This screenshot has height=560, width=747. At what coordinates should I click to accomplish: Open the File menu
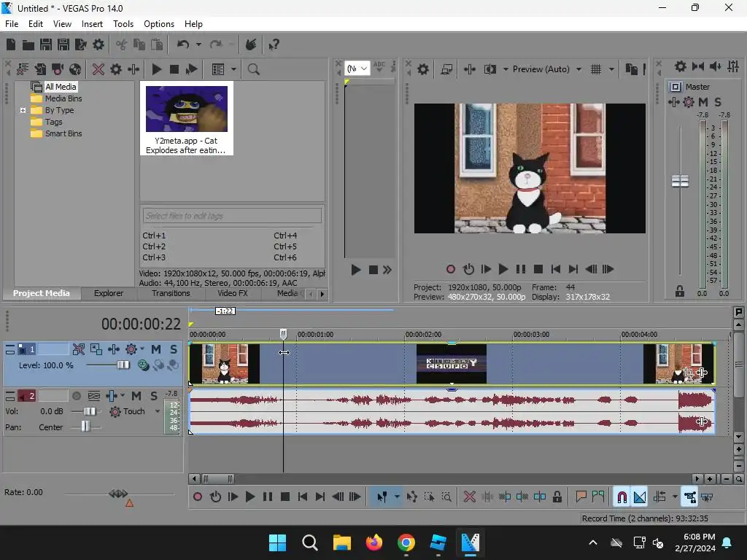point(12,24)
